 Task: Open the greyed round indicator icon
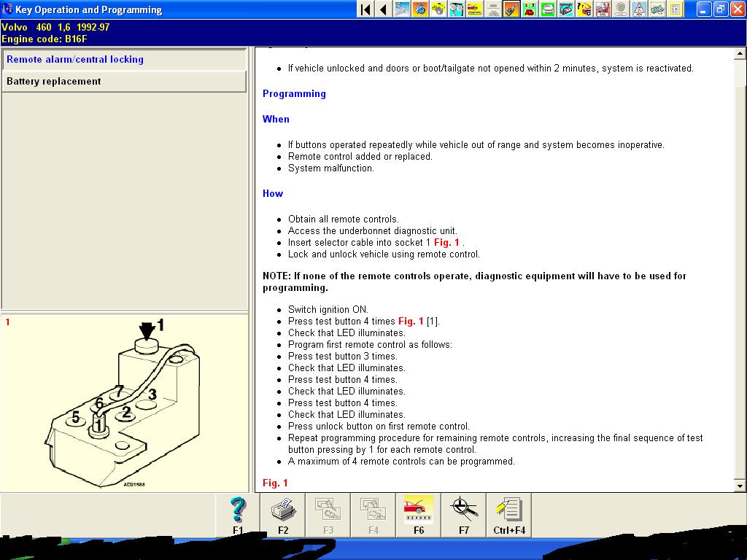click(621, 9)
